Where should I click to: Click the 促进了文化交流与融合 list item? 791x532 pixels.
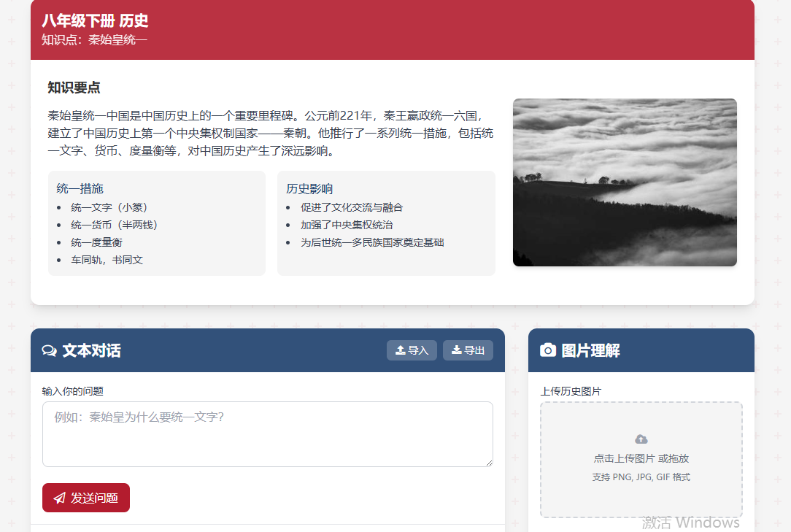[352, 207]
